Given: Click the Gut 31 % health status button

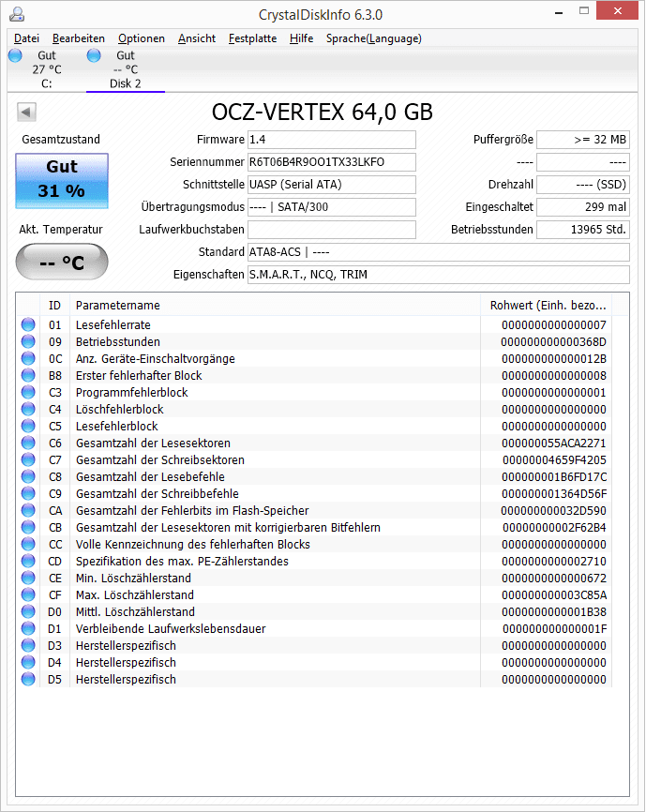Looking at the screenshot, I should click(x=62, y=181).
